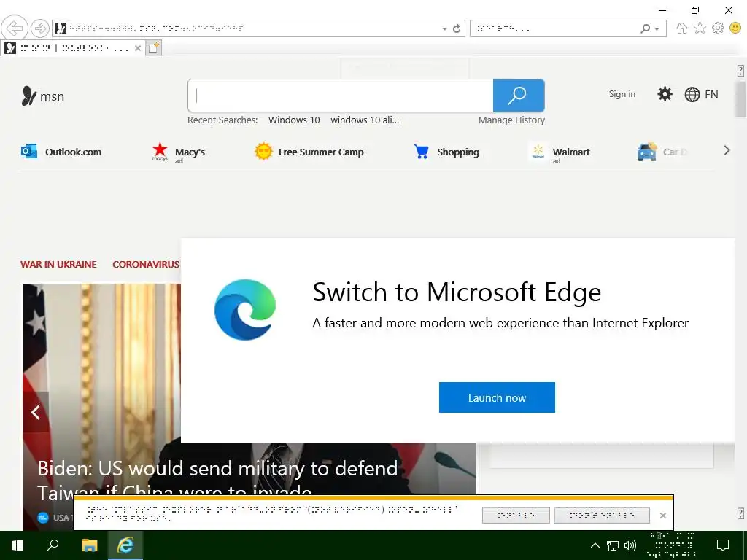Close the current MSN tab
The width and height of the screenshot is (747, 560).
(x=138, y=48)
